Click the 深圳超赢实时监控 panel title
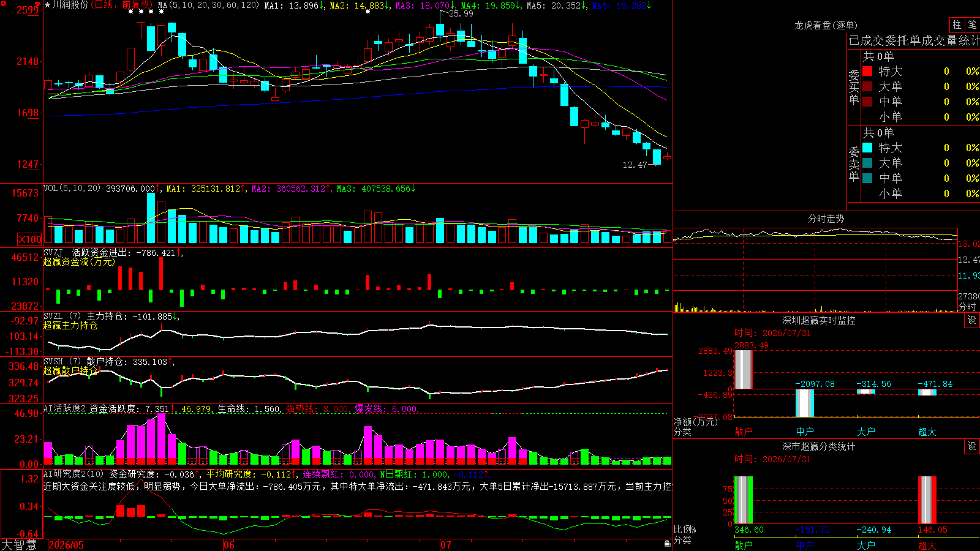Screen dimensions: 980x551 [819, 320]
